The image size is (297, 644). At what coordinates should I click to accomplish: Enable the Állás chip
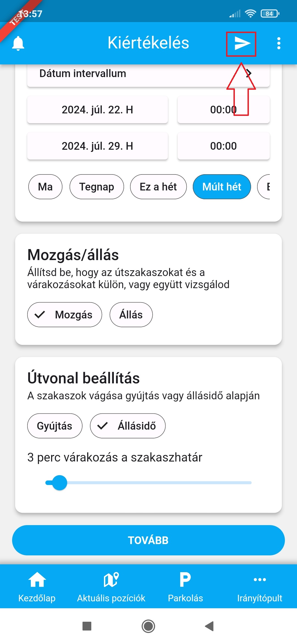click(131, 315)
